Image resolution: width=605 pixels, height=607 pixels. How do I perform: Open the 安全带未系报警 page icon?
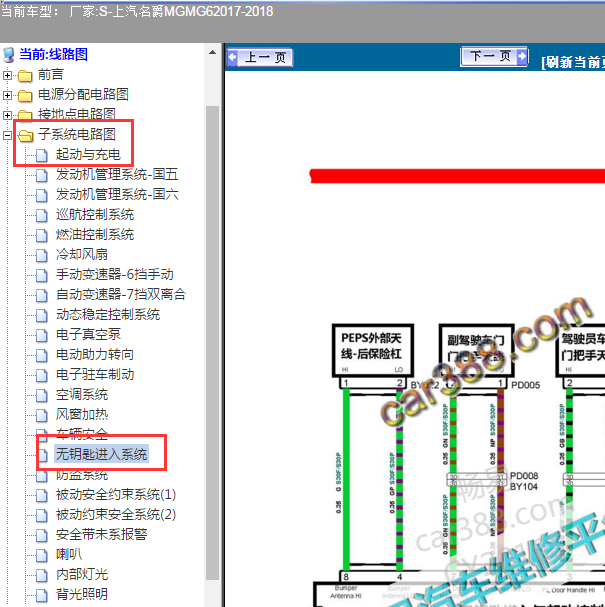click(41, 535)
